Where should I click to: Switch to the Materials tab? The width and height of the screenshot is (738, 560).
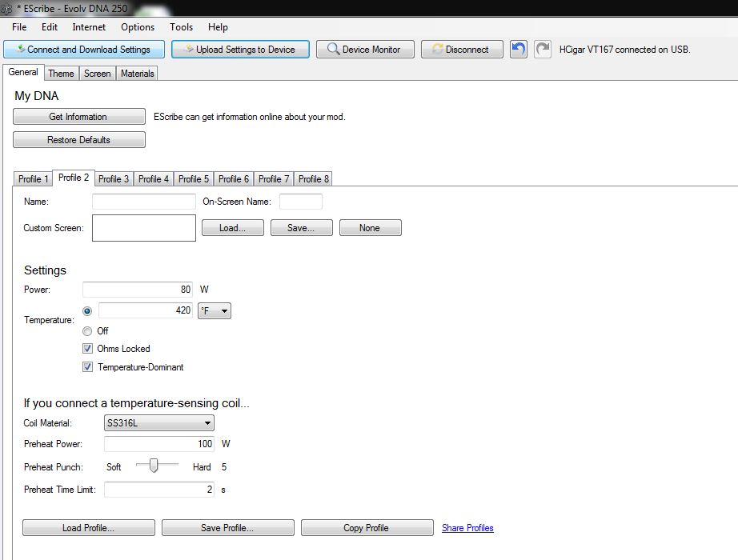(137, 74)
